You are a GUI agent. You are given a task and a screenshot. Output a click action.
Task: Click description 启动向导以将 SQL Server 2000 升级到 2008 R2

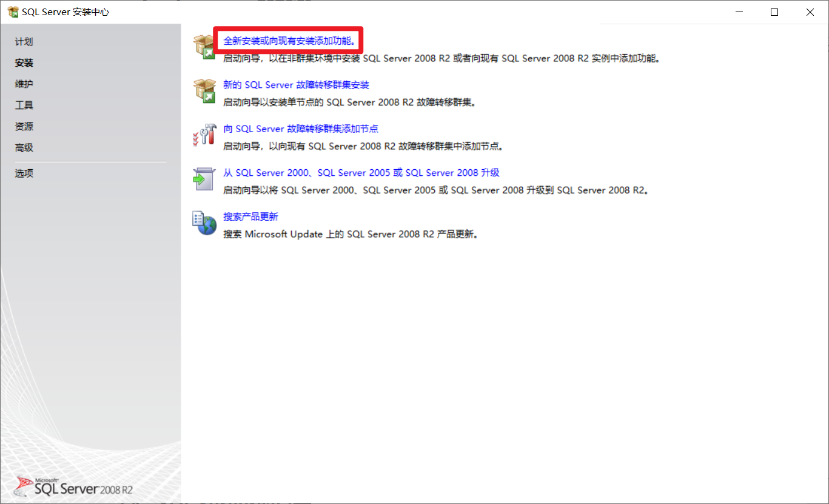(437, 190)
